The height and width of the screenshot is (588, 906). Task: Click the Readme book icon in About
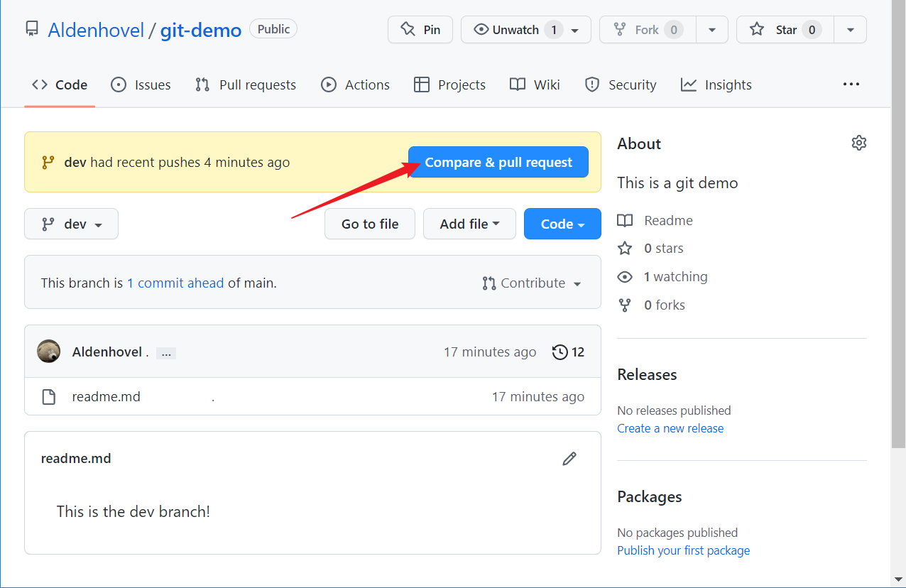point(625,220)
